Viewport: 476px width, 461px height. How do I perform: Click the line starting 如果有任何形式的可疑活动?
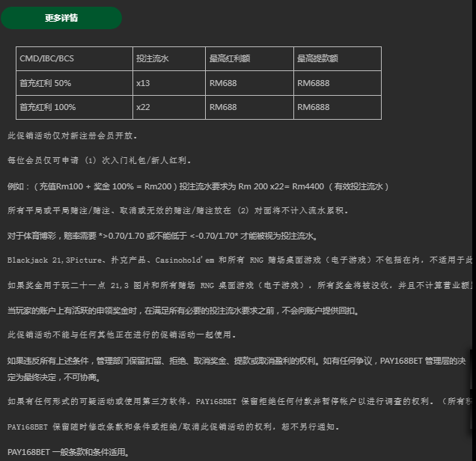(239, 402)
